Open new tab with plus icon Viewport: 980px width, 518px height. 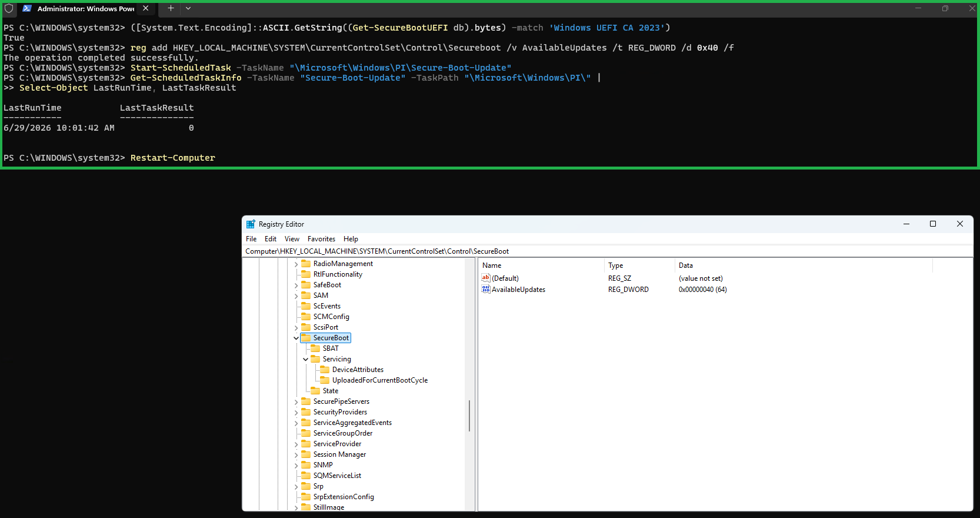coord(171,8)
